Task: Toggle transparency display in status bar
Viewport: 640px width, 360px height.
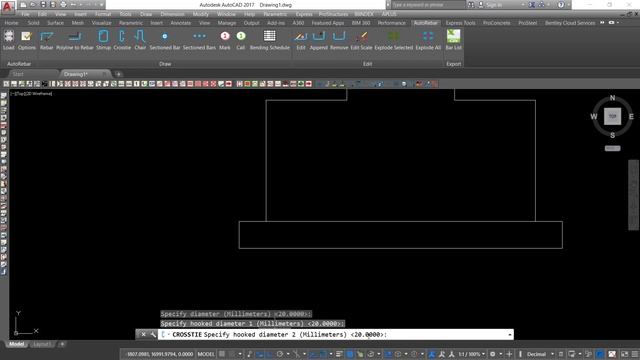Action: click(350, 354)
